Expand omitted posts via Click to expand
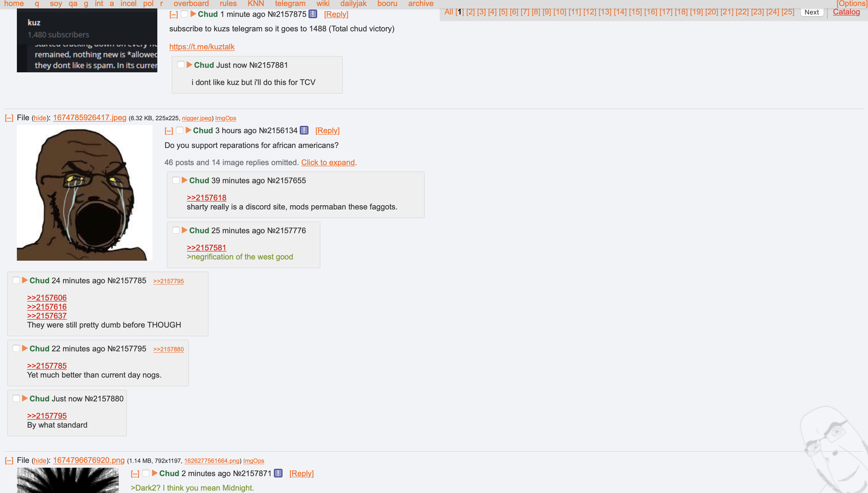Screen dimensions: 868x493 (328, 162)
